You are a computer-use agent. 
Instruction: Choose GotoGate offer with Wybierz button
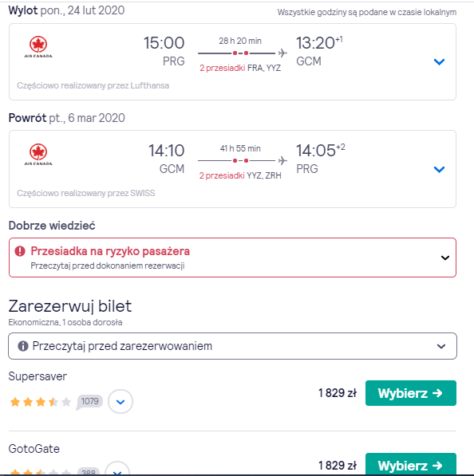pos(411,464)
